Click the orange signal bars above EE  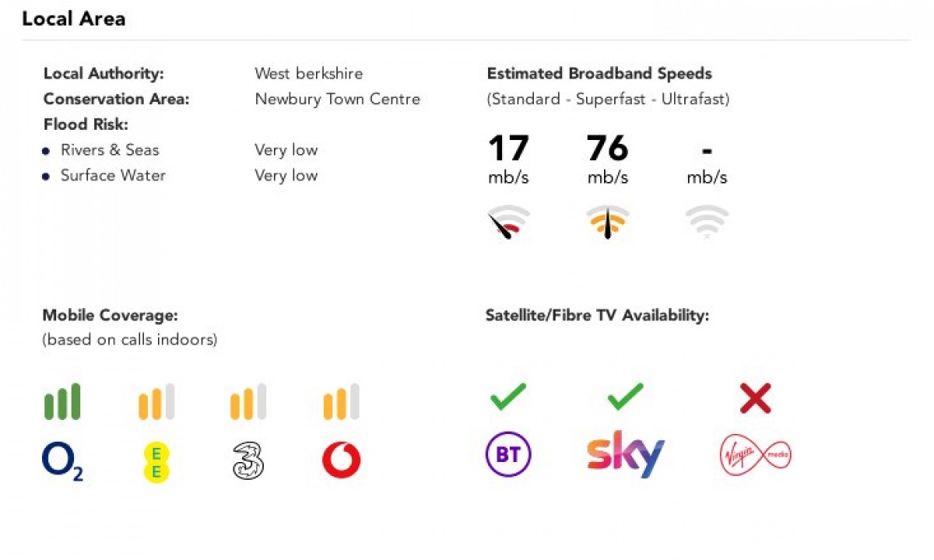point(156,401)
